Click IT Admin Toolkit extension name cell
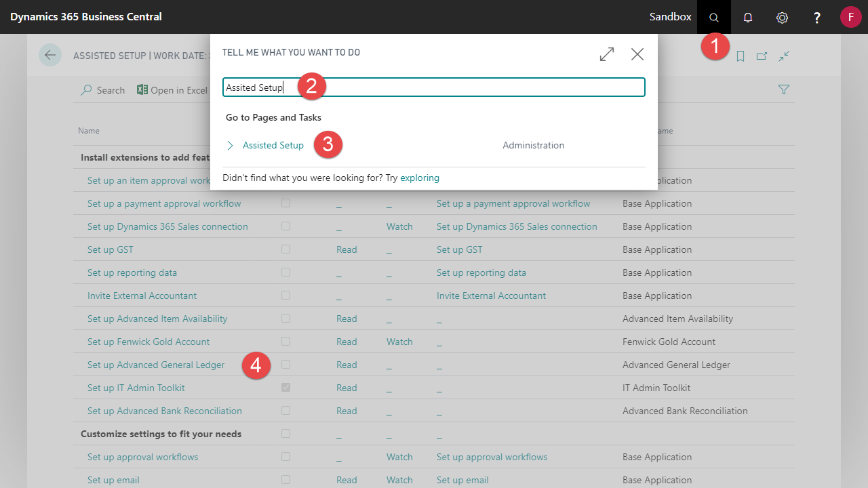 [x=656, y=388]
